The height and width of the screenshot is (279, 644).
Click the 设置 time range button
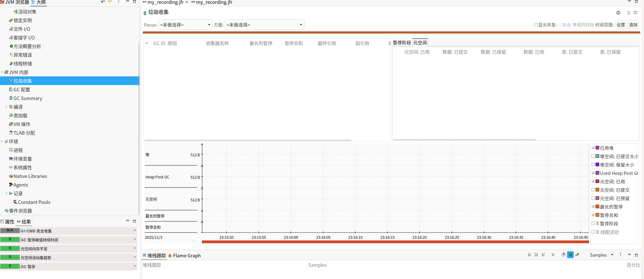coord(621,24)
